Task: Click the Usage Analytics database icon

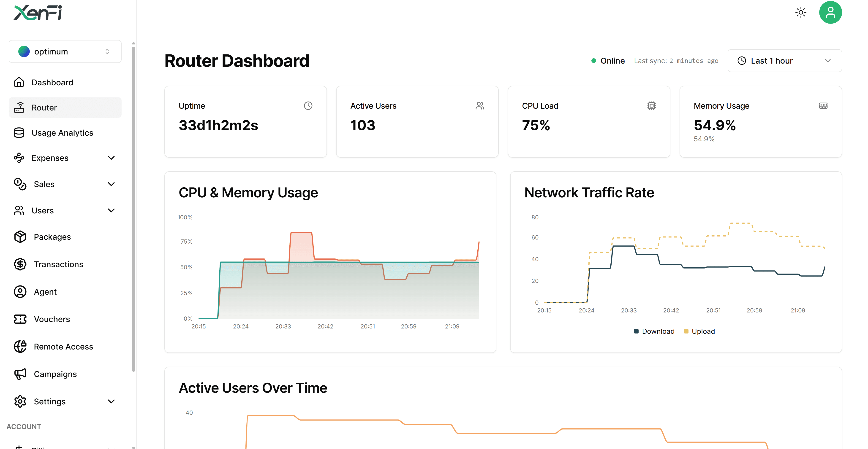Action: coord(19,133)
